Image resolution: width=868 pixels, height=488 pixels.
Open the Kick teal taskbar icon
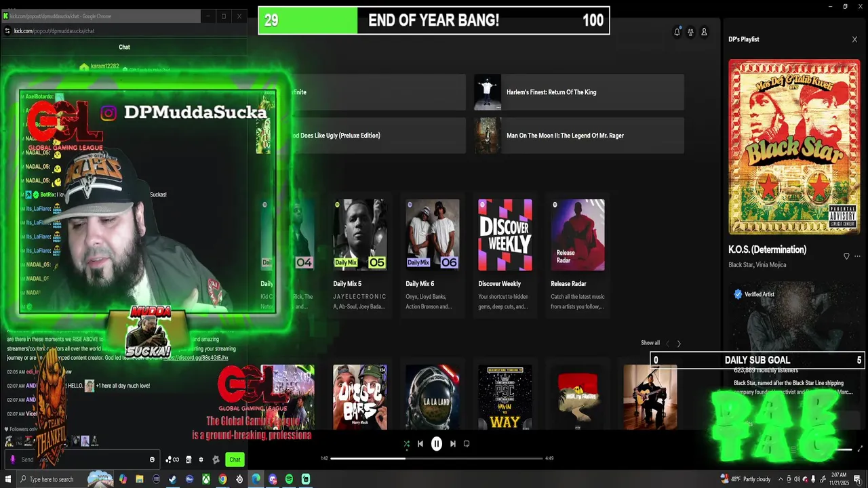306,479
